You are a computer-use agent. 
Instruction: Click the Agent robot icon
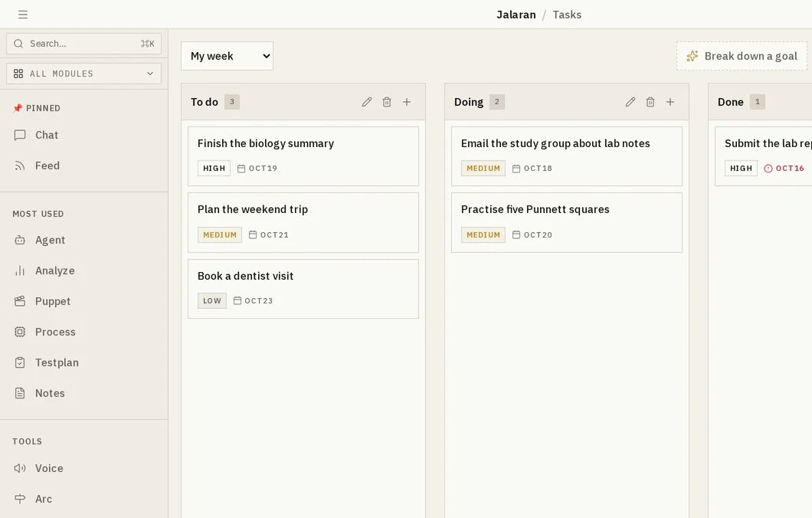(20, 240)
